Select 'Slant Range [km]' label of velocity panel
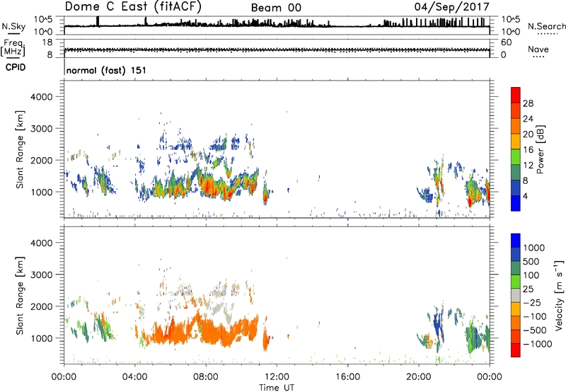 pos(20,296)
